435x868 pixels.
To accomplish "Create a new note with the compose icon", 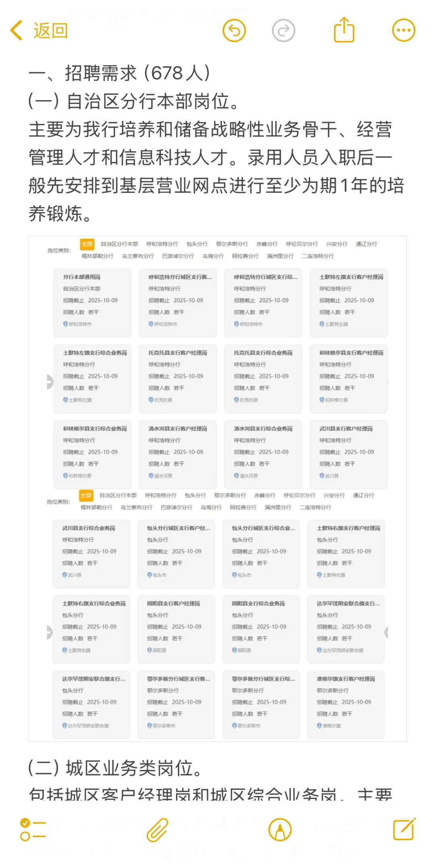I will click(x=404, y=829).
